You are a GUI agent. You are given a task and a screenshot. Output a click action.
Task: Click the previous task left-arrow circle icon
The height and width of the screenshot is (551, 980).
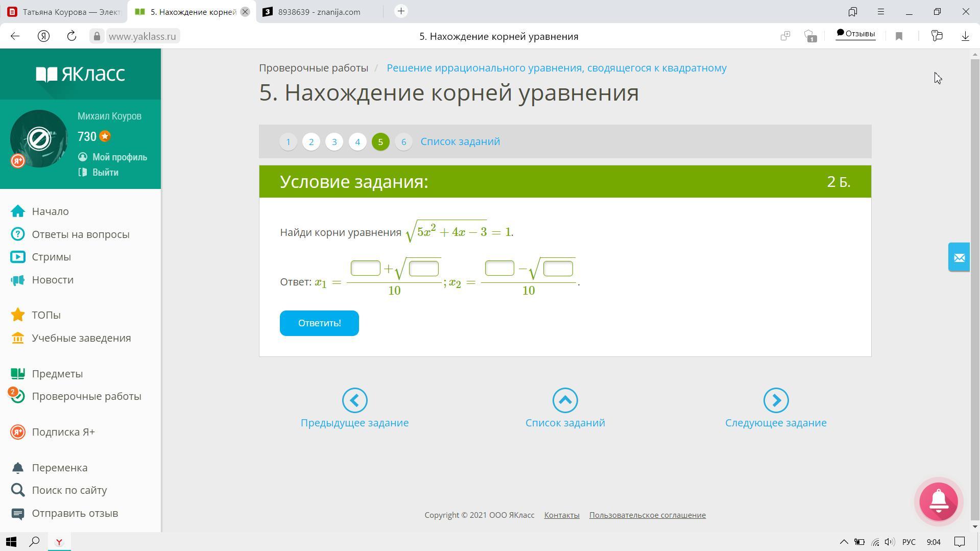click(x=355, y=400)
